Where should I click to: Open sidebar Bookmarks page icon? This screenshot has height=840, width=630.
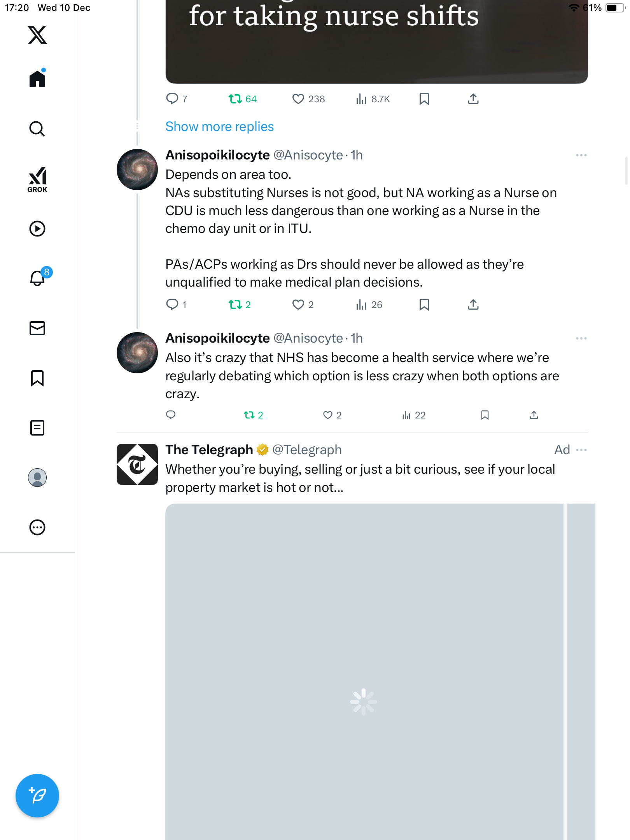37,378
